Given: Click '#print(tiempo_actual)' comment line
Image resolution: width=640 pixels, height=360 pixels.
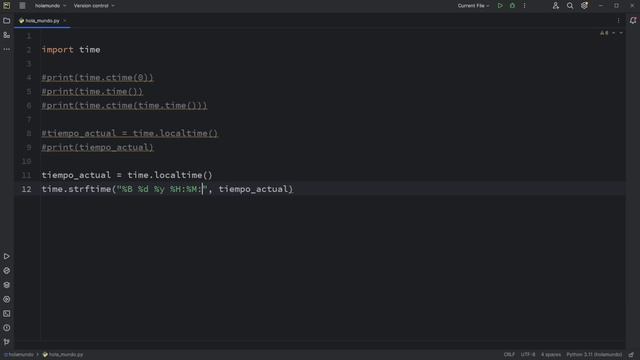Looking at the screenshot, I should tap(97, 147).
